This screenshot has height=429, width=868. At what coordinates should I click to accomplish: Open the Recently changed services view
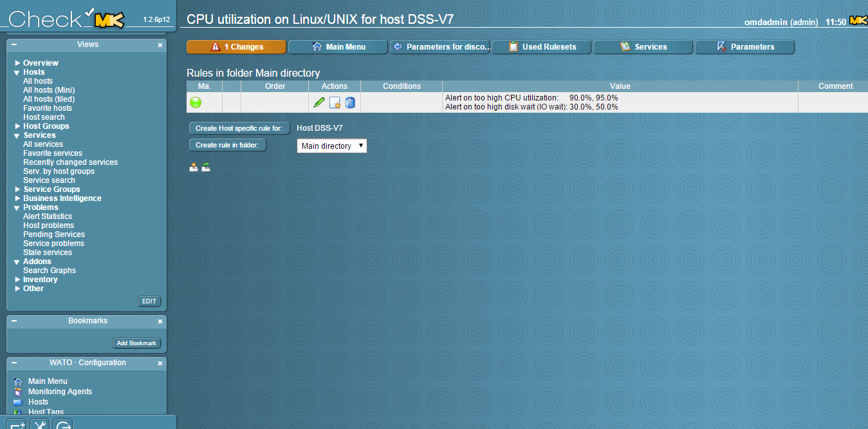[70, 162]
